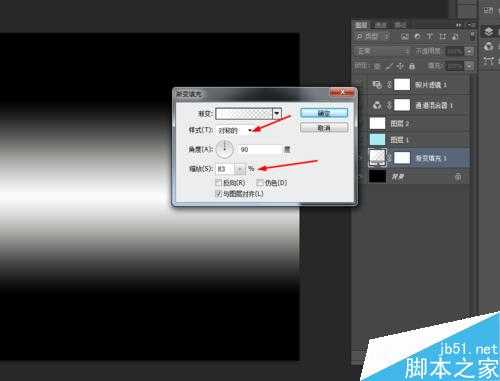Open the layers stack icon in the right dock

pos(488,31)
